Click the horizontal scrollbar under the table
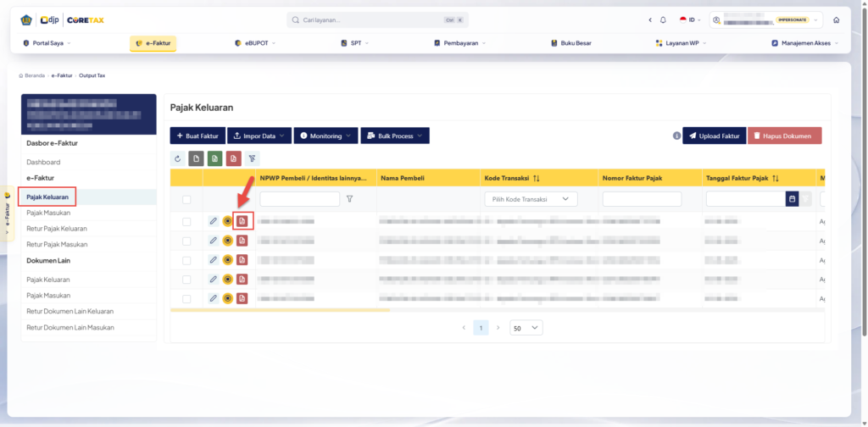This screenshot has height=427, width=868. [x=280, y=310]
